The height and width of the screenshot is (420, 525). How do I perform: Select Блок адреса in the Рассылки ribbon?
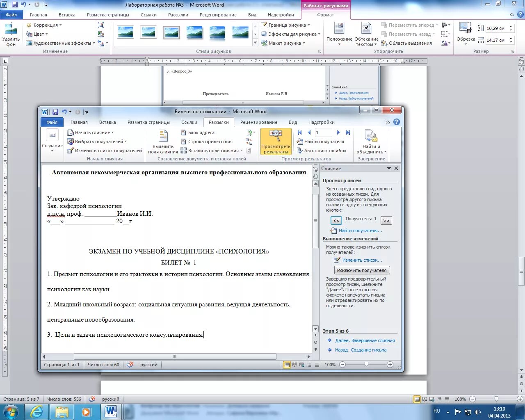click(199, 132)
